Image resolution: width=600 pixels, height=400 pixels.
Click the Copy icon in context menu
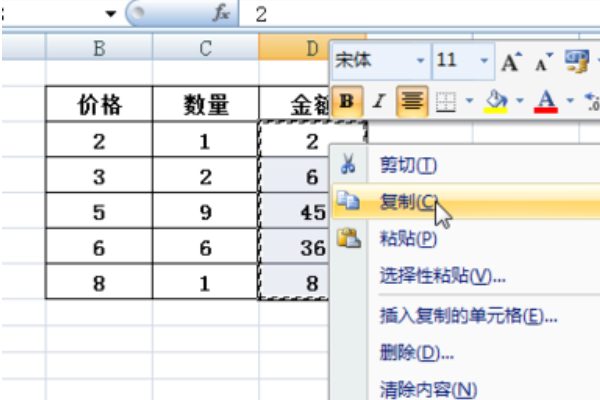(348, 201)
